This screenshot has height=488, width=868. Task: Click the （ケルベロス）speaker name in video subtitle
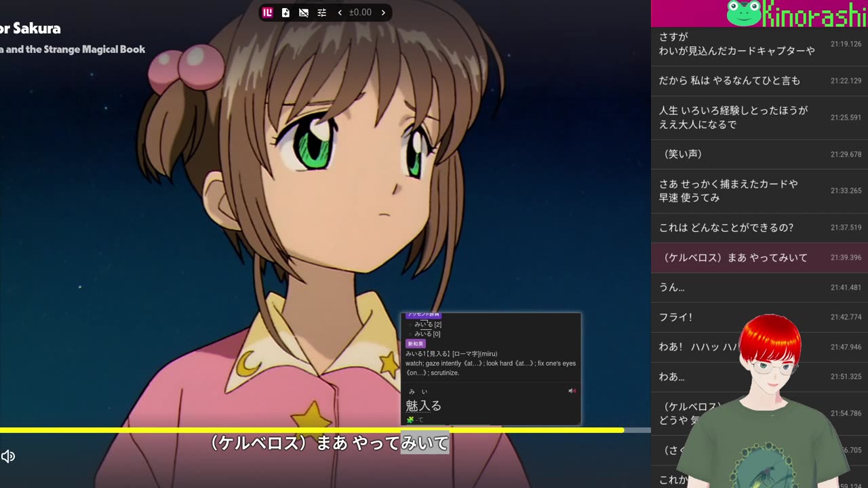259,443
